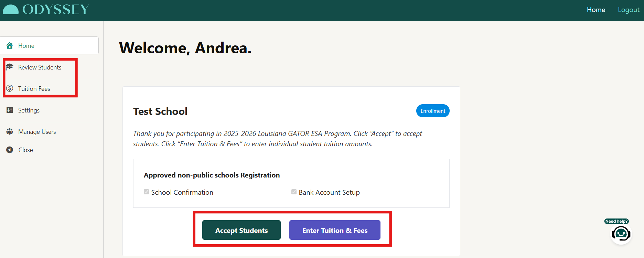
Task: Select the Close item in the sidebar
Action: click(26, 150)
